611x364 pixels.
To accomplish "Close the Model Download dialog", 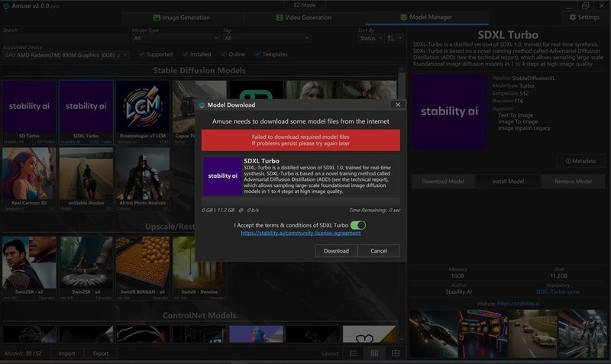I will (397, 105).
